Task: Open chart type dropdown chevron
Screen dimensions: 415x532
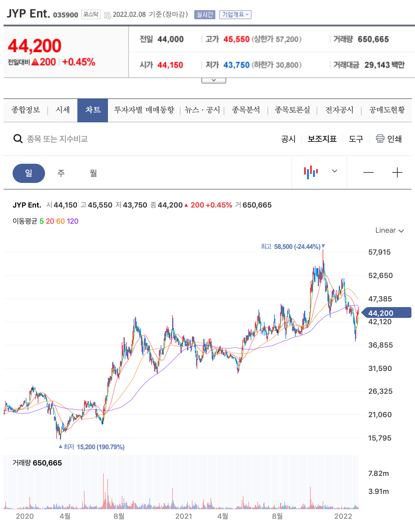Action: [x=335, y=171]
